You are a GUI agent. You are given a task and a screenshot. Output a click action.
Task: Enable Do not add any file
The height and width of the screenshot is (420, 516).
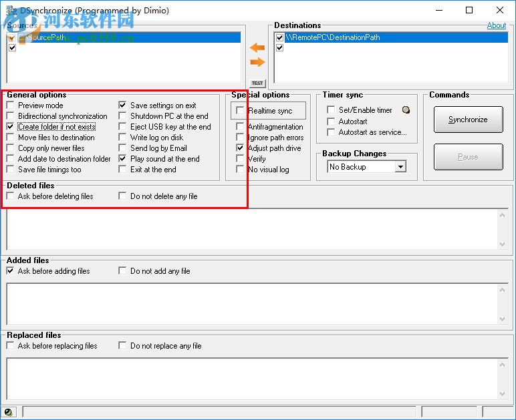click(x=122, y=271)
